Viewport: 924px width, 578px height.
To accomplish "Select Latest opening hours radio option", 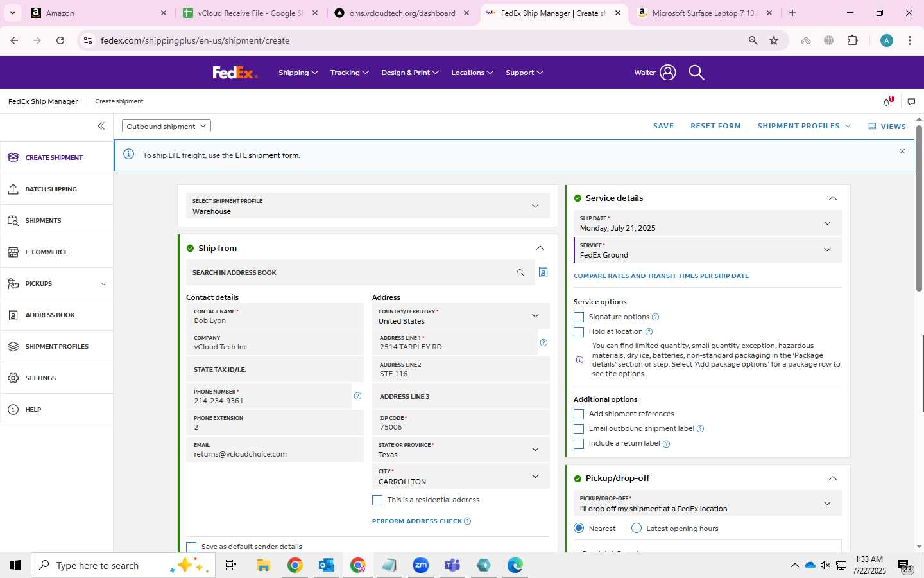I will click(x=637, y=528).
